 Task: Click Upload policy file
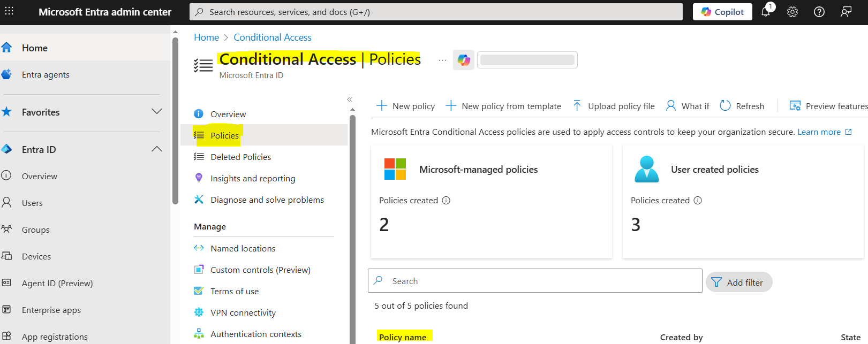tap(614, 106)
